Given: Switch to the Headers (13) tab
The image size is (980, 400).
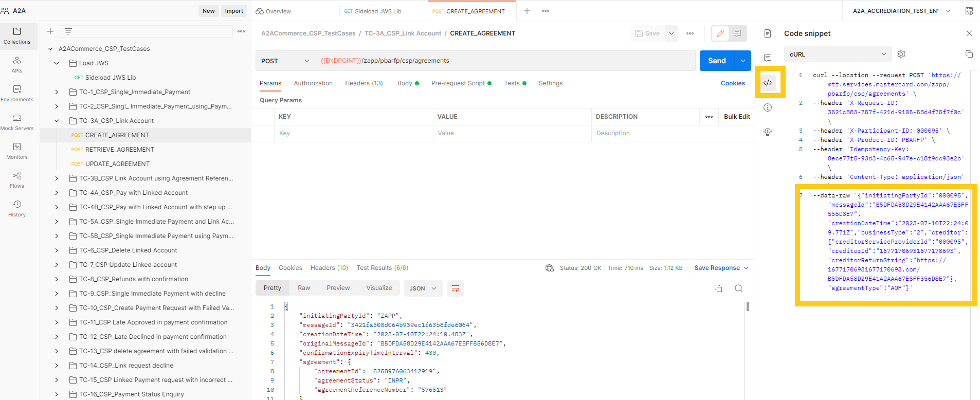Looking at the screenshot, I should (x=364, y=83).
